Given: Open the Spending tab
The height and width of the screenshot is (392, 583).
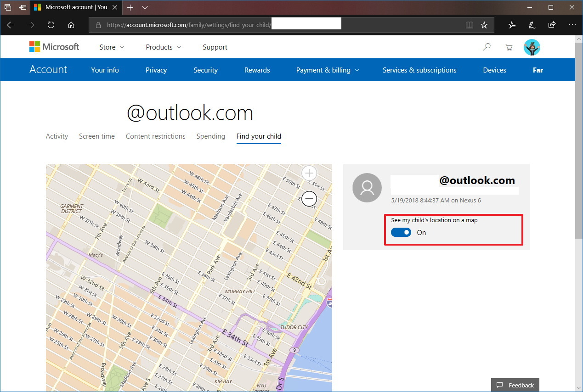Looking at the screenshot, I should click(x=210, y=136).
